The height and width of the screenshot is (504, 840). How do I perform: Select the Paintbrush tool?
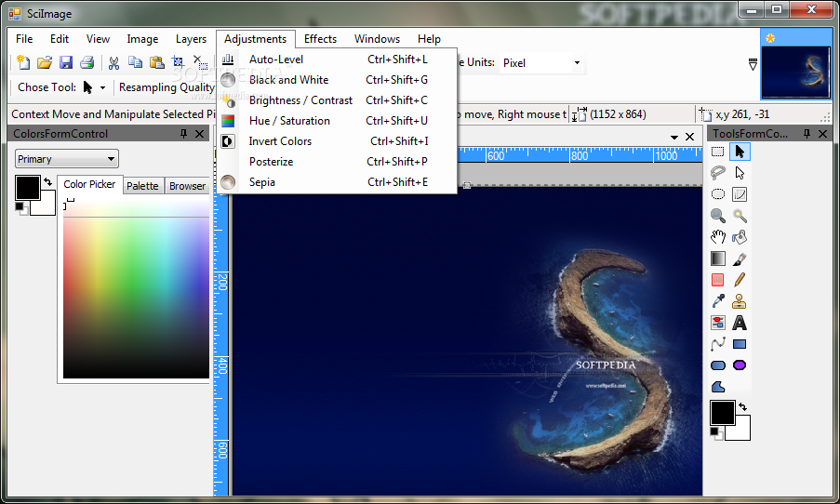click(740, 259)
